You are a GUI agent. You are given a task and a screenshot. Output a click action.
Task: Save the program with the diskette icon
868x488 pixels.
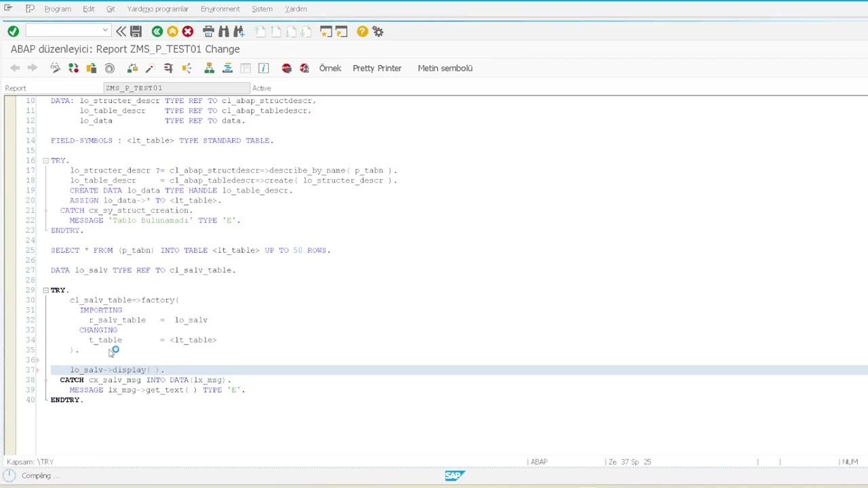136,31
